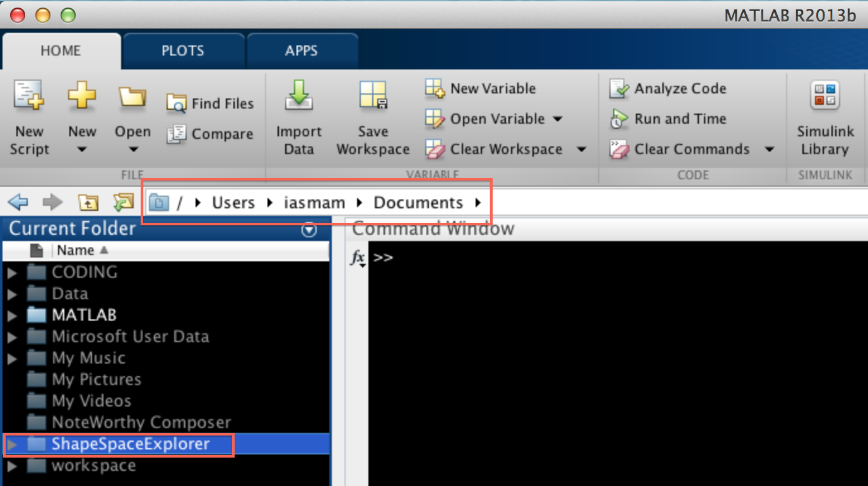Viewport: 868px width, 486px height.
Task: Switch to the HOME tab
Action: (x=61, y=50)
